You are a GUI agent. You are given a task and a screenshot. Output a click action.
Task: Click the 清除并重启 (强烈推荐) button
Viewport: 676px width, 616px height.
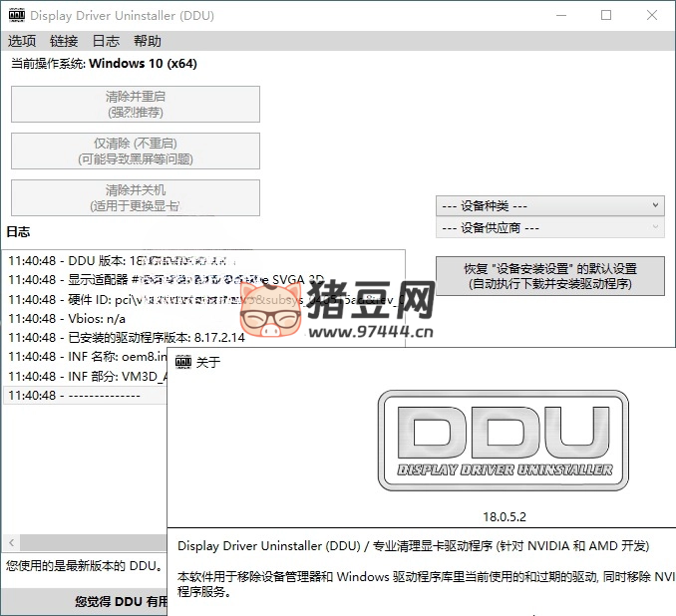coord(136,105)
